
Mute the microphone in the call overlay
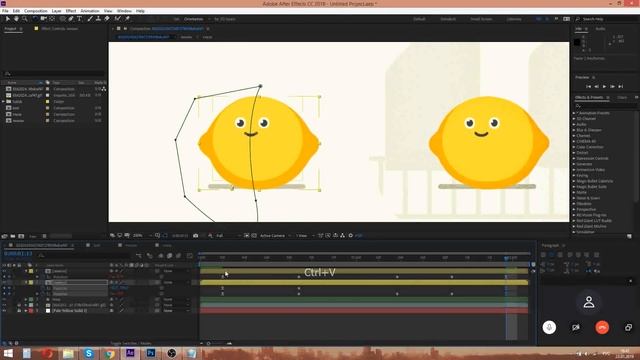[x=549, y=327]
